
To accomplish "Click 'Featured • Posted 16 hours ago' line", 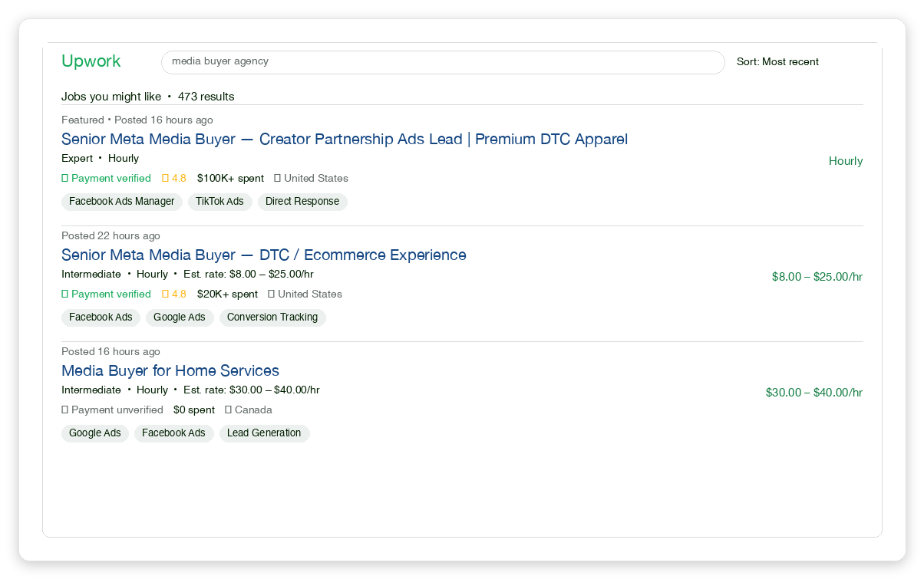I will tap(137, 120).
